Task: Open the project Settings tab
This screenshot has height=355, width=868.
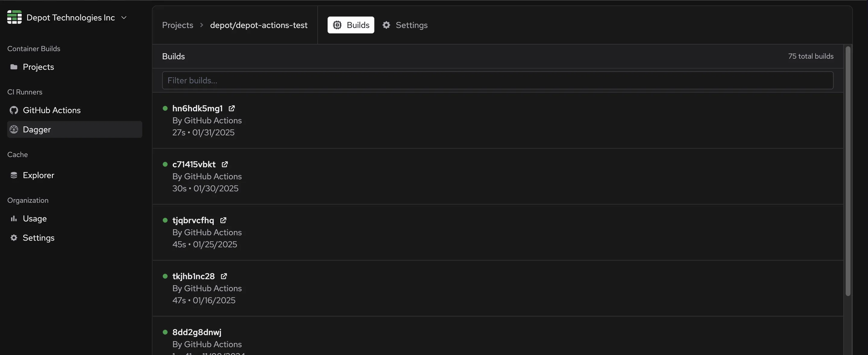Action: 405,25
